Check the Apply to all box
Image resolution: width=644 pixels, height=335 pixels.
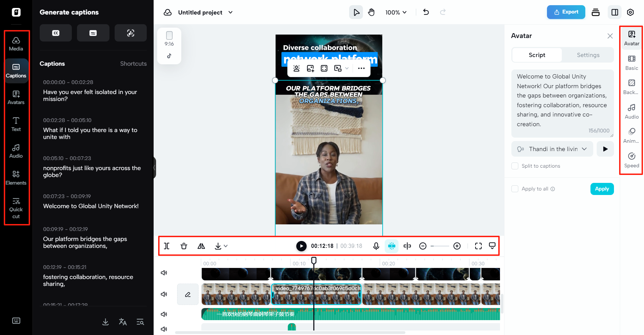[515, 189]
